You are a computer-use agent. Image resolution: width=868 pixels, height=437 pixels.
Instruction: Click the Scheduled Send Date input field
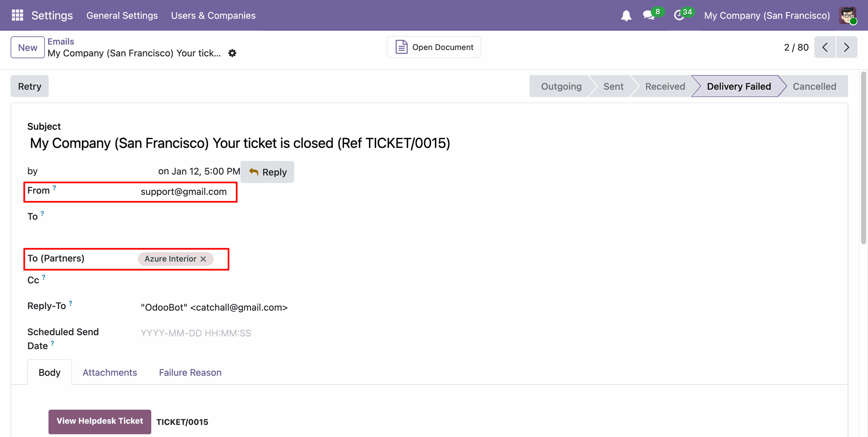(x=196, y=334)
